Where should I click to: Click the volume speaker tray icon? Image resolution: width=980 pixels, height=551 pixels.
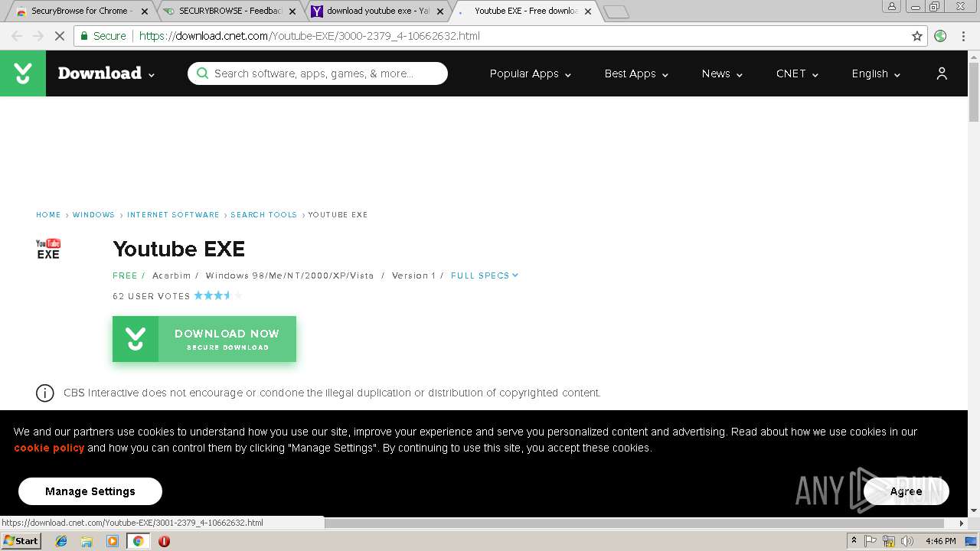point(907,541)
